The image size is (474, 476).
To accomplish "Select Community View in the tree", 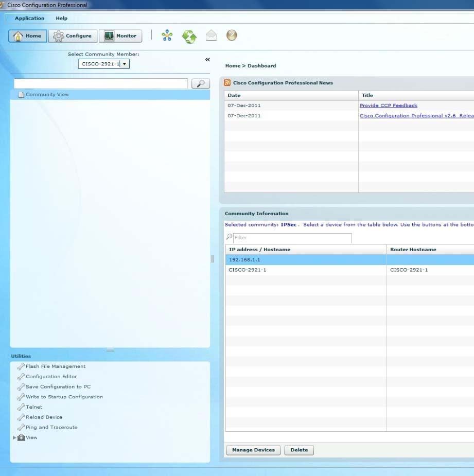I will pos(110,95).
